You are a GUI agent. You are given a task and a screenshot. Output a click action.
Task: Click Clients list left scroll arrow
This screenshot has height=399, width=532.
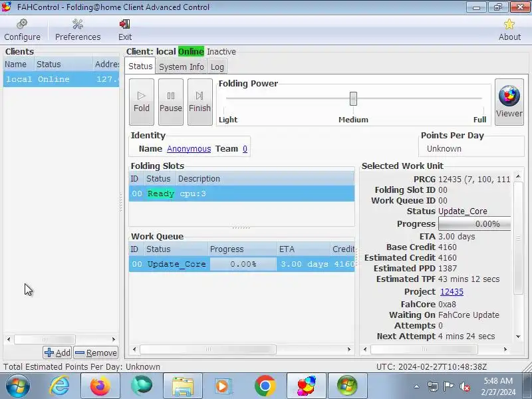(x=9, y=339)
